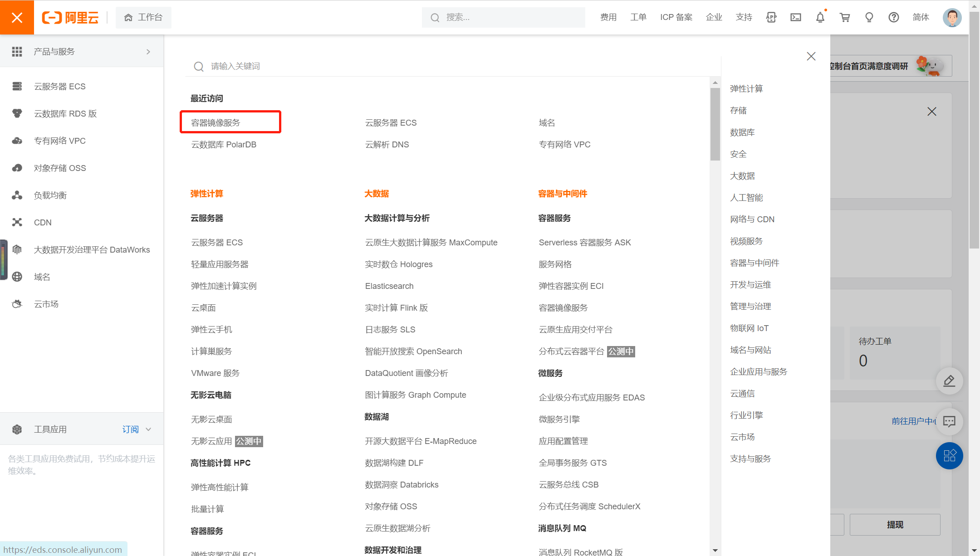Collapse the 工具应用 section chevron
This screenshot has width=980, height=556.
pyautogui.click(x=148, y=429)
